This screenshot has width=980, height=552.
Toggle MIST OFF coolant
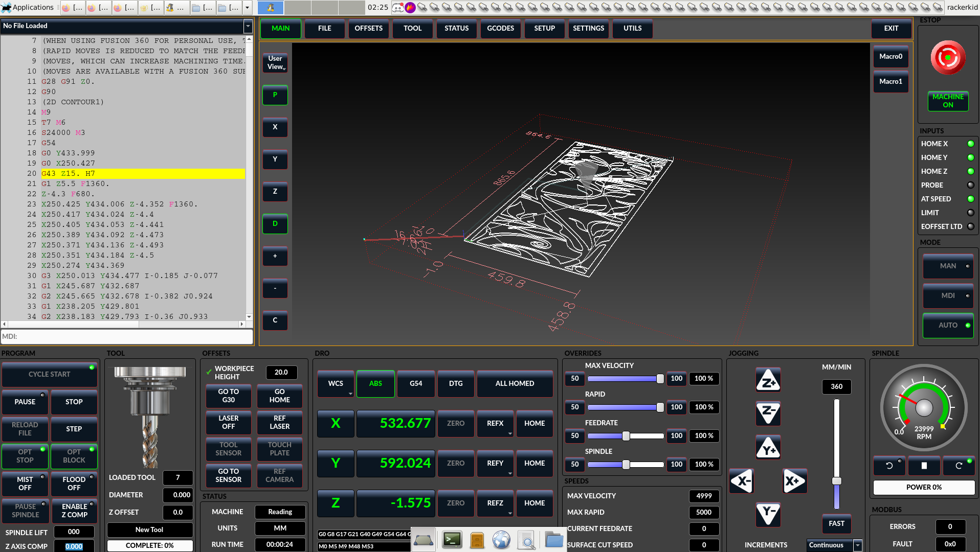pyautogui.click(x=25, y=484)
